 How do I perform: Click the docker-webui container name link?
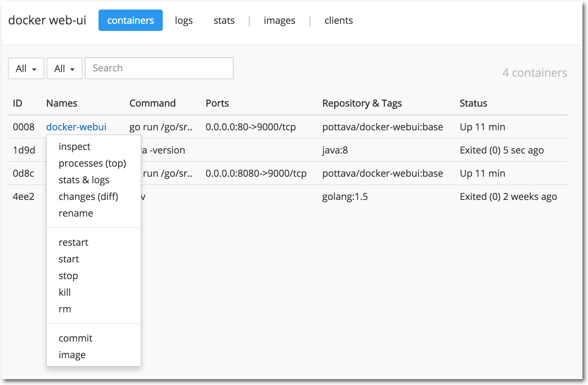tap(76, 127)
